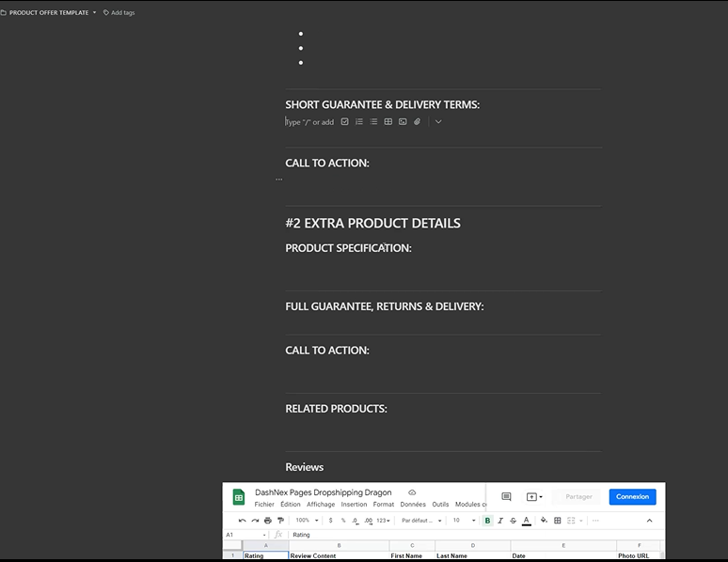
Task: Click the Reviews heading
Action: [305, 467]
